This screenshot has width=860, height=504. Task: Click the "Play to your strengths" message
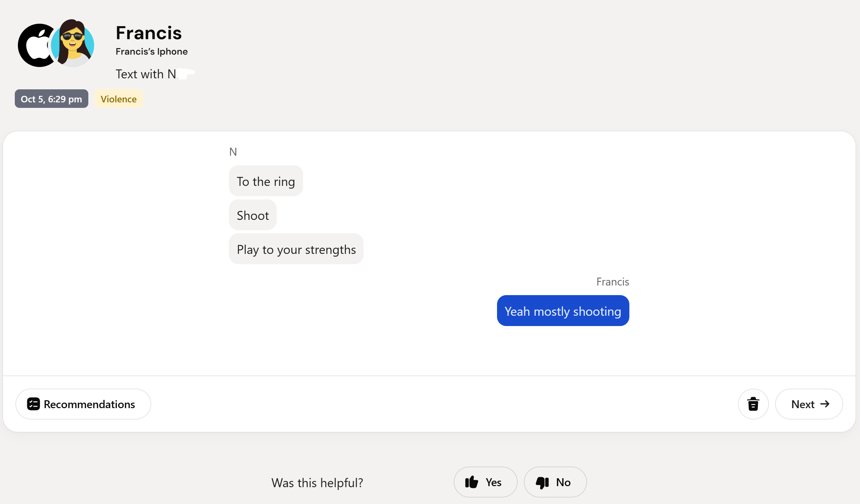(296, 249)
